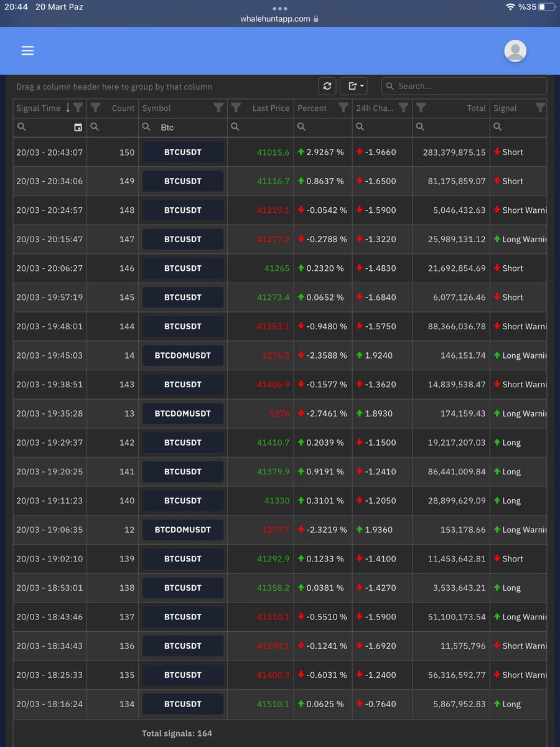Select last price 41510.1 cell

260,704
